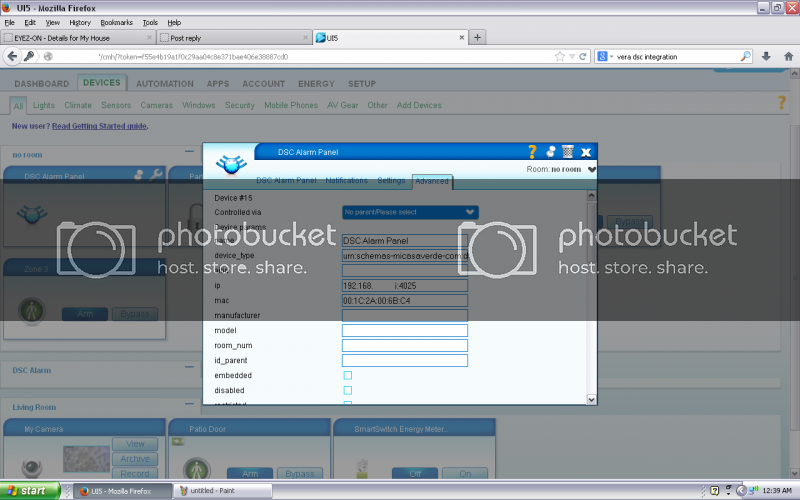Screen dimensions: 800x500
Task: Click the My Camera Archive button
Action: point(135,459)
